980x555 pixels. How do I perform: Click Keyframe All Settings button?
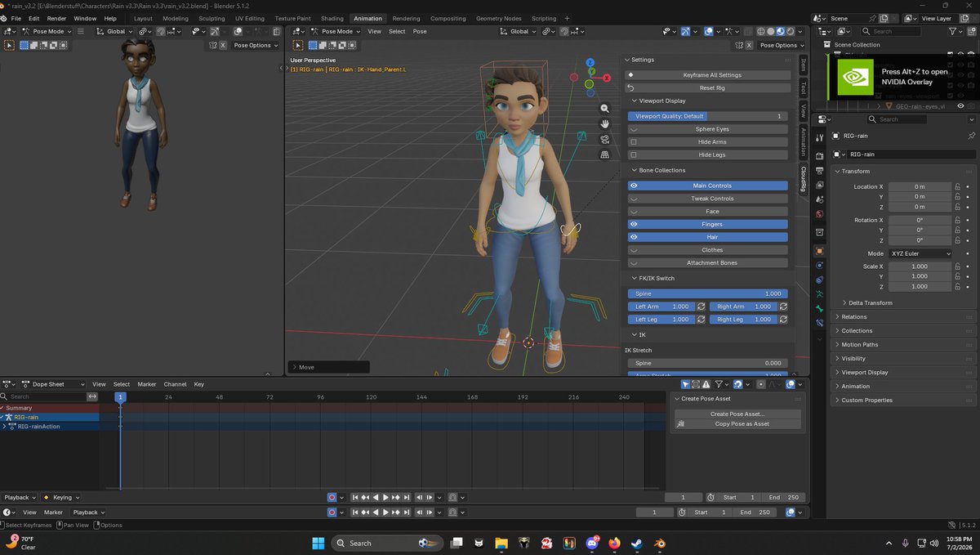click(x=707, y=75)
